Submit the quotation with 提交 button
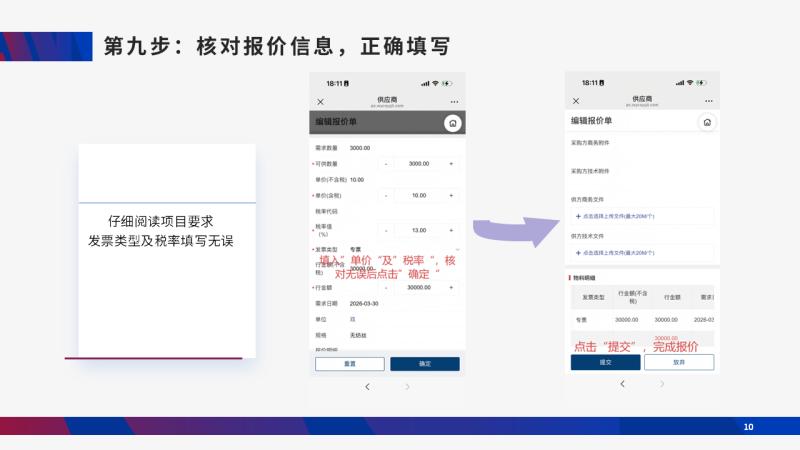The width and height of the screenshot is (800, 450). pos(606,362)
